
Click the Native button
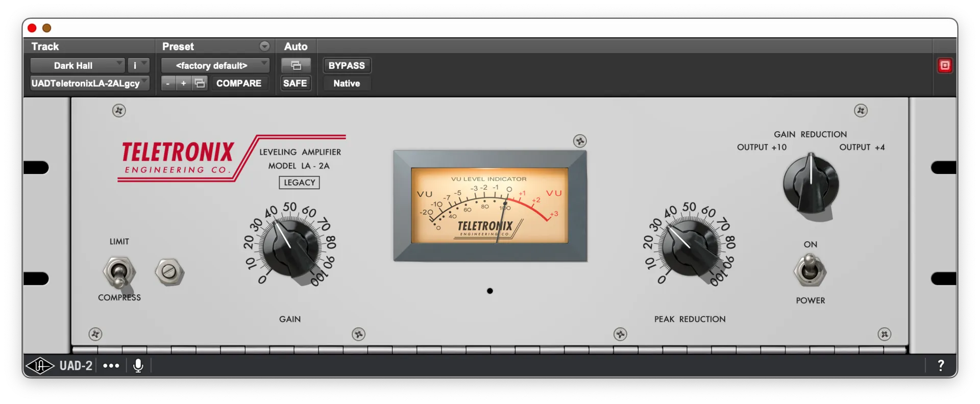coord(347,83)
